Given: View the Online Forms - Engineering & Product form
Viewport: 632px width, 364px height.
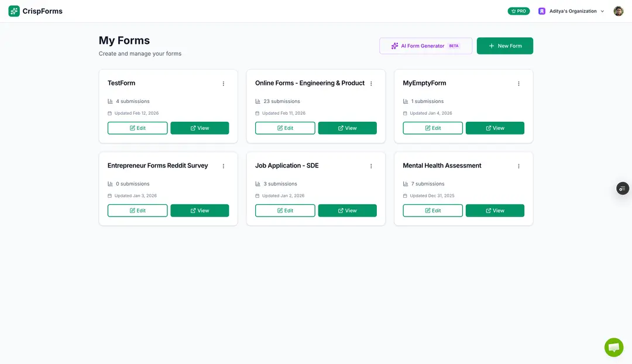Looking at the screenshot, I should click(x=347, y=128).
